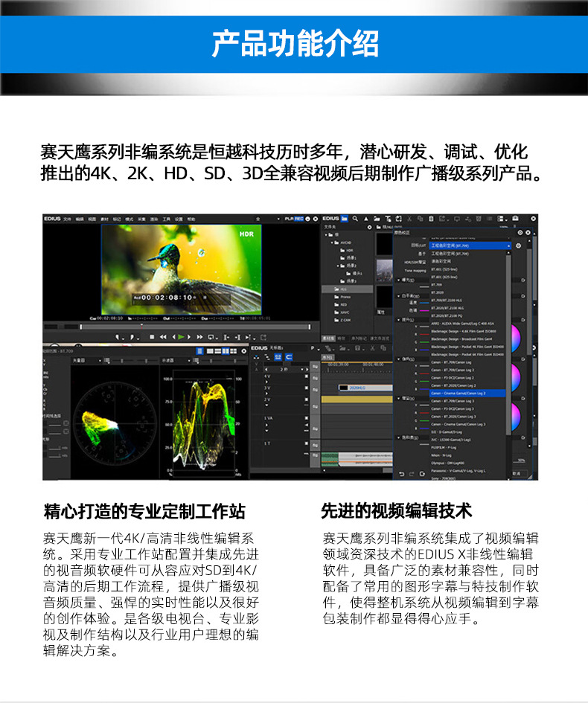Open the View menu in EDIUS
This screenshot has height=703, width=588.
coord(92,219)
